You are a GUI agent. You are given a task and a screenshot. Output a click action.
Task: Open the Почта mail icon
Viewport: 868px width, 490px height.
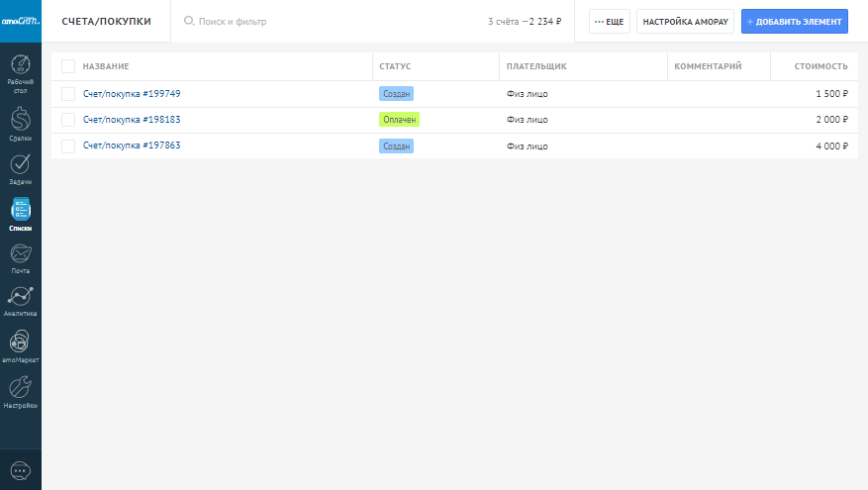click(x=20, y=253)
